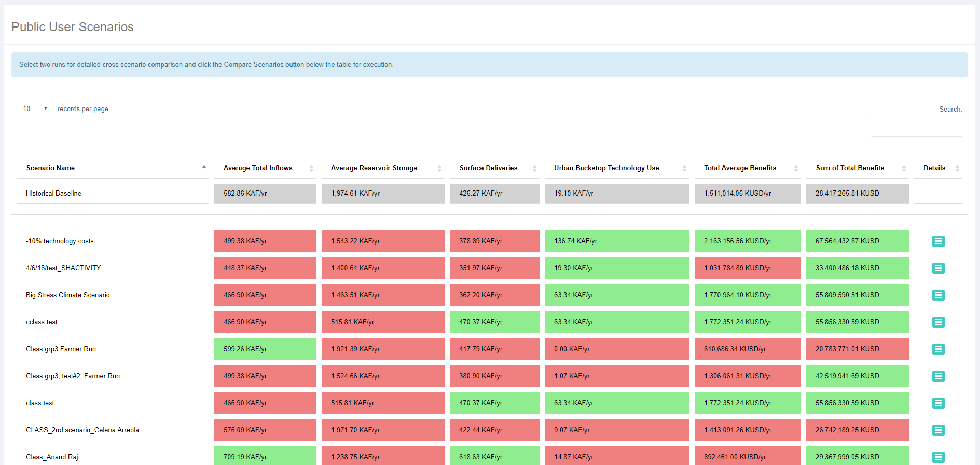Click the 1.07 KAF/yr backstop cell
Image resolution: width=980 pixels, height=465 pixels.
pyautogui.click(x=617, y=376)
